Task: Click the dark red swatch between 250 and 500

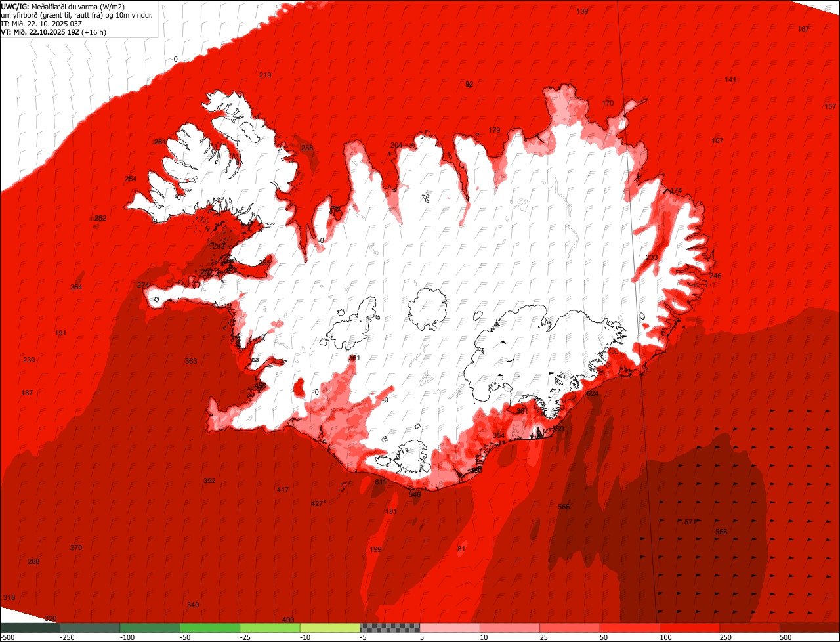Action: pyautogui.click(x=750, y=628)
